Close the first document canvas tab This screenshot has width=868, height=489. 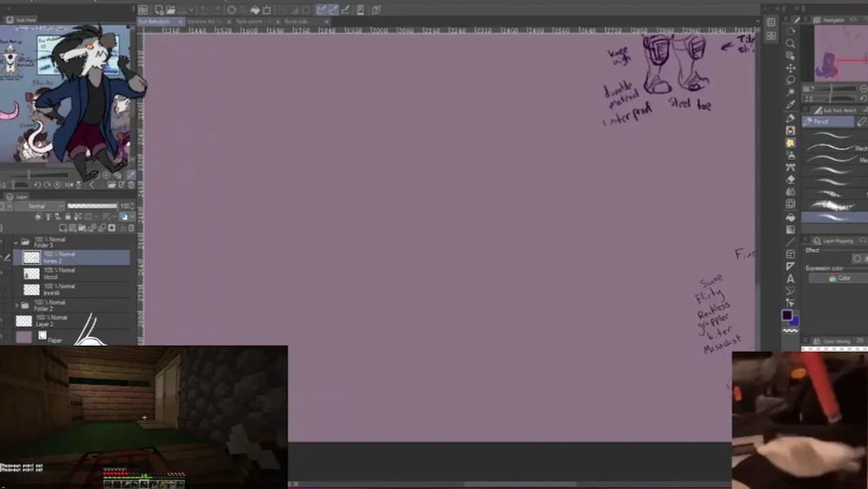coord(181,22)
